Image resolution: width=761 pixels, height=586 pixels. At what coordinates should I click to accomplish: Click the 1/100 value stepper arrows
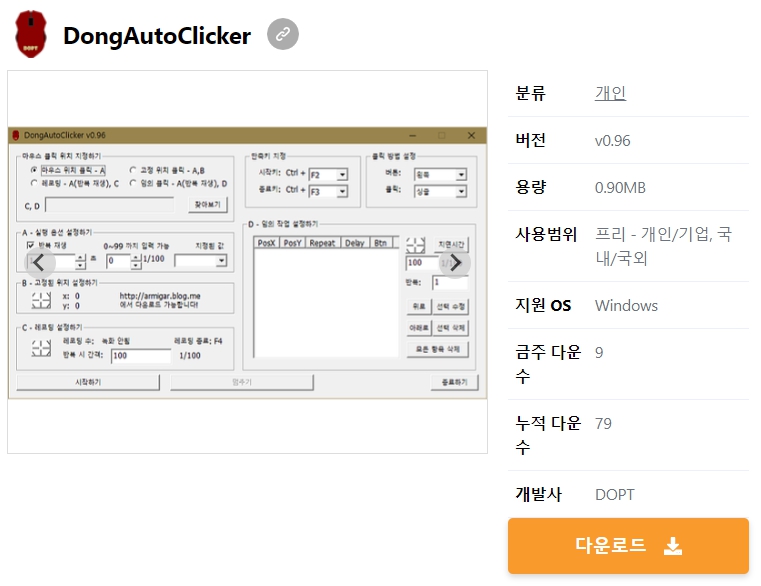pos(136,261)
